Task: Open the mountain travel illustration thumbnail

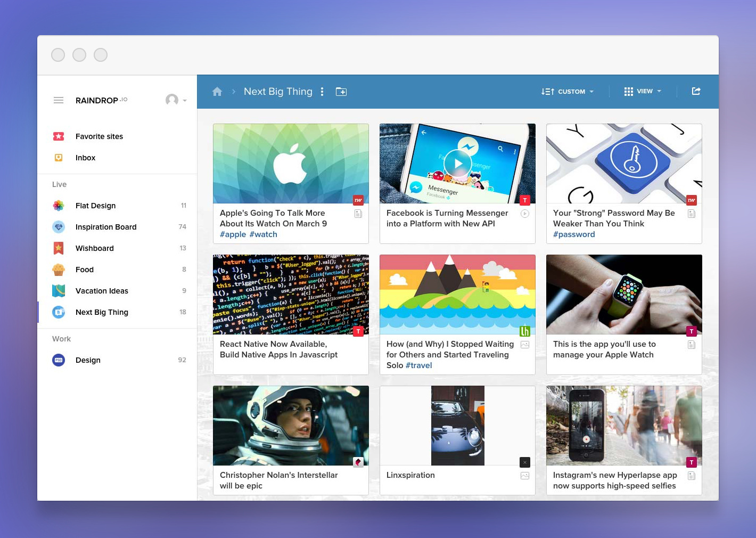Action: 457,295
